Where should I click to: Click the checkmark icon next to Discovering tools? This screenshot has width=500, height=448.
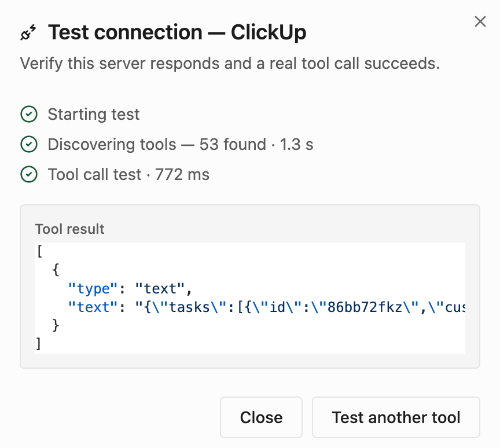tap(29, 144)
